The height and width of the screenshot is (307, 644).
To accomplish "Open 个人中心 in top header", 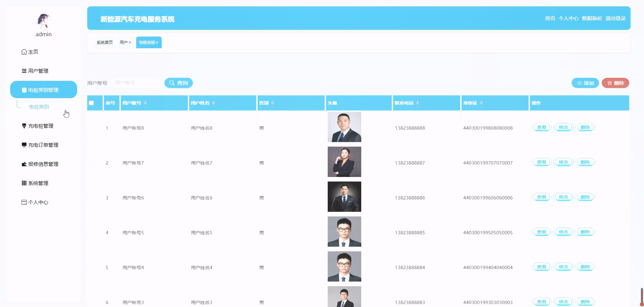I will (x=569, y=18).
